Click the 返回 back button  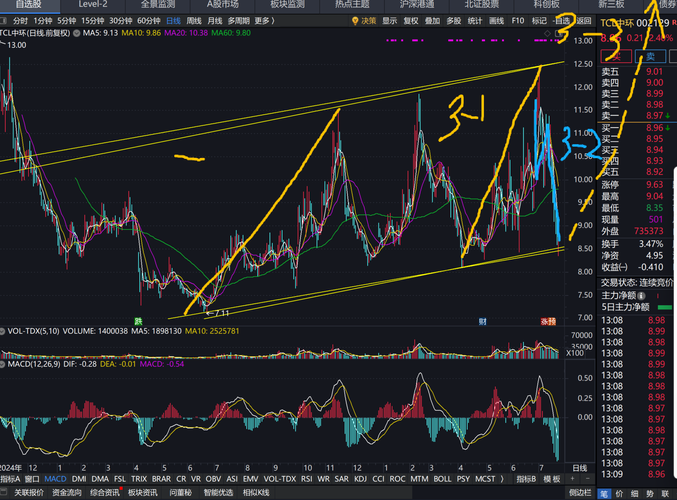[584, 21]
